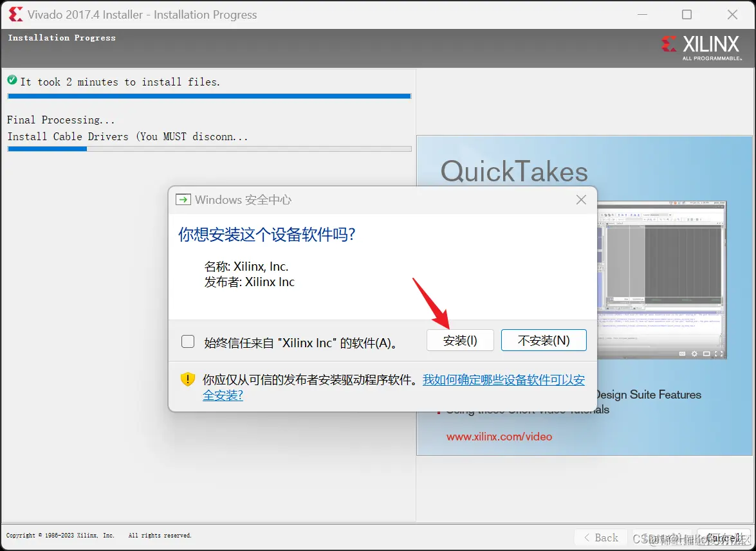Click the completed file install progress bar
The width and height of the screenshot is (756, 551).
click(x=209, y=96)
